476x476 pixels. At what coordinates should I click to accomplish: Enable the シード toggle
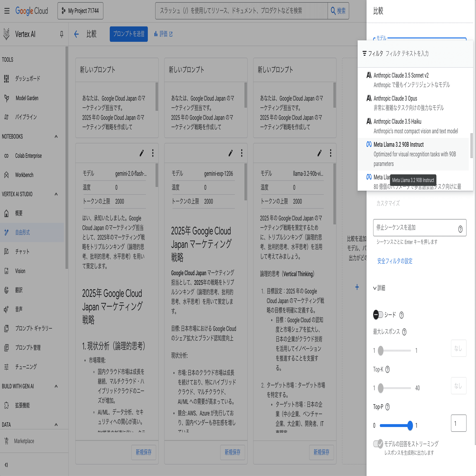click(379, 315)
